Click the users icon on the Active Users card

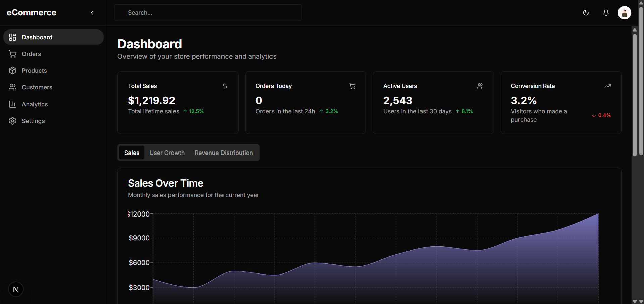pos(480,86)
